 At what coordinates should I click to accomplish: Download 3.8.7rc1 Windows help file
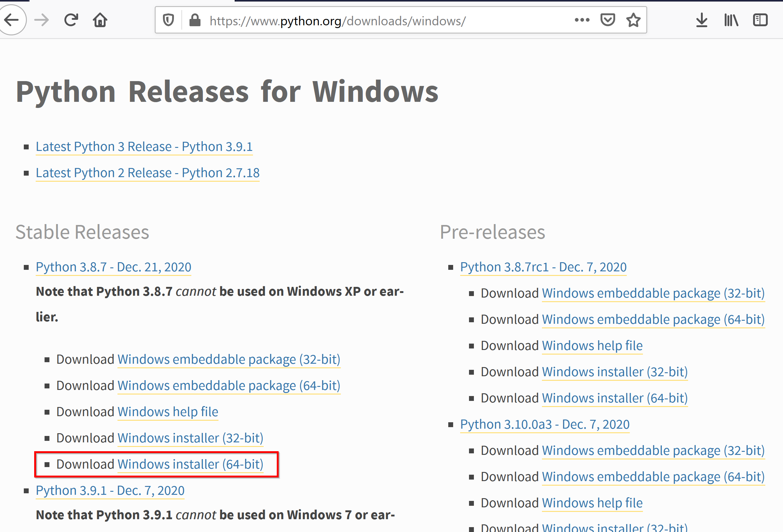[x=592, y=346]
